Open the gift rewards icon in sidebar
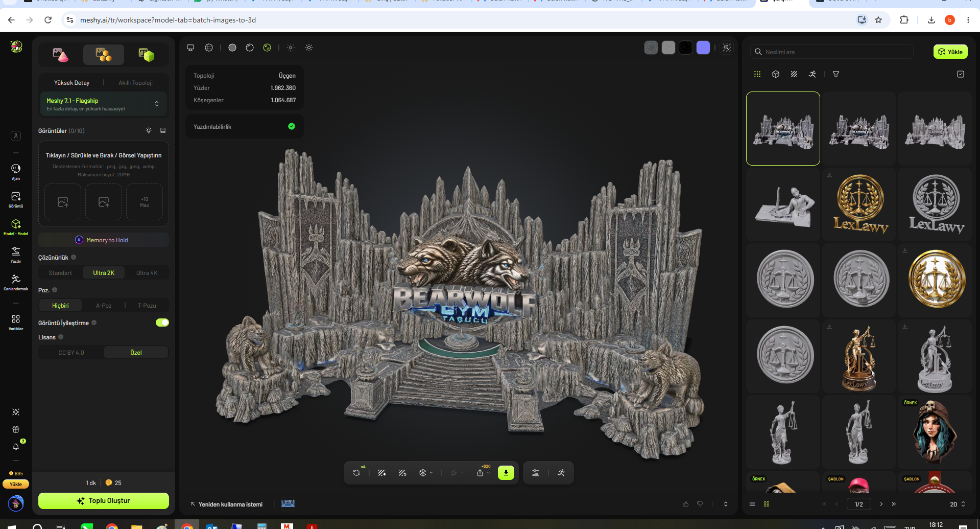The width and height of the screenshot is (980, 529). [16, 429]
